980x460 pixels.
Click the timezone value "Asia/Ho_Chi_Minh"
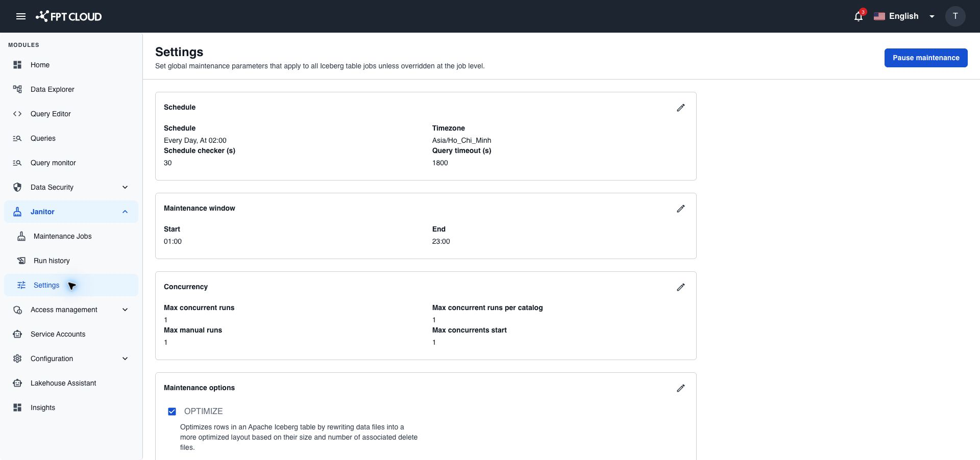(x=461, y=140)
